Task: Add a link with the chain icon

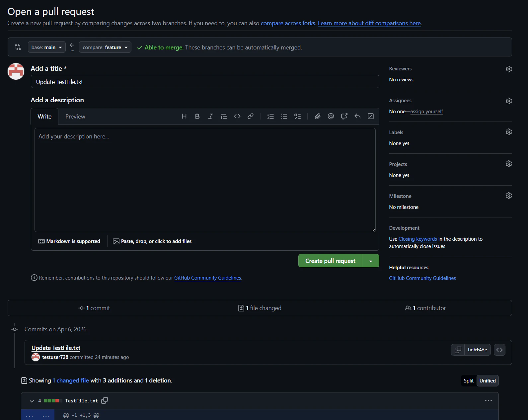Action: pos(251,116)
